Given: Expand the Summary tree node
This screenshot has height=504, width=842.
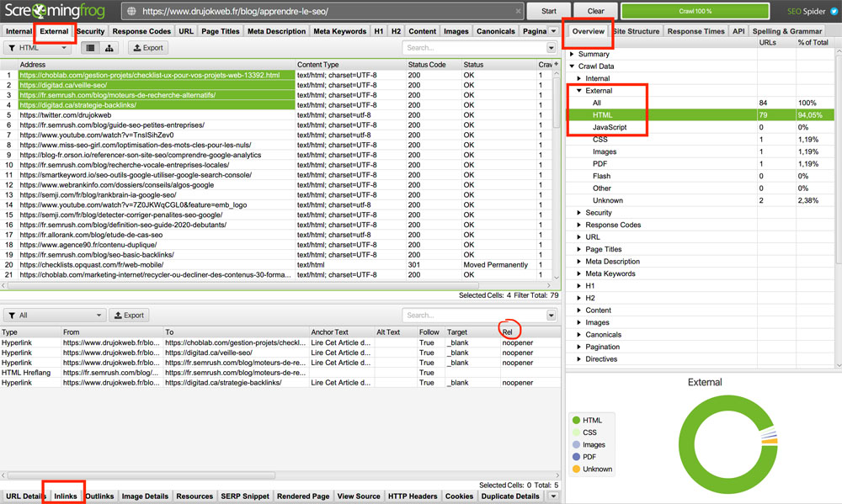Looking at the screenshot, I should (x=572, y=54).
